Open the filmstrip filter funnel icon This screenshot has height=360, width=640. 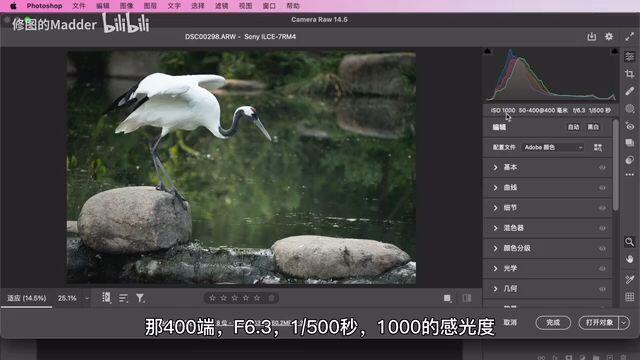(140, 298)
